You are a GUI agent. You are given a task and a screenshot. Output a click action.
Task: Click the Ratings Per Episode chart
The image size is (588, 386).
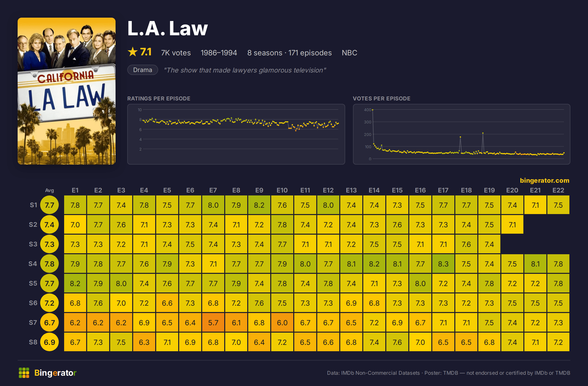[x=236, y=134]
